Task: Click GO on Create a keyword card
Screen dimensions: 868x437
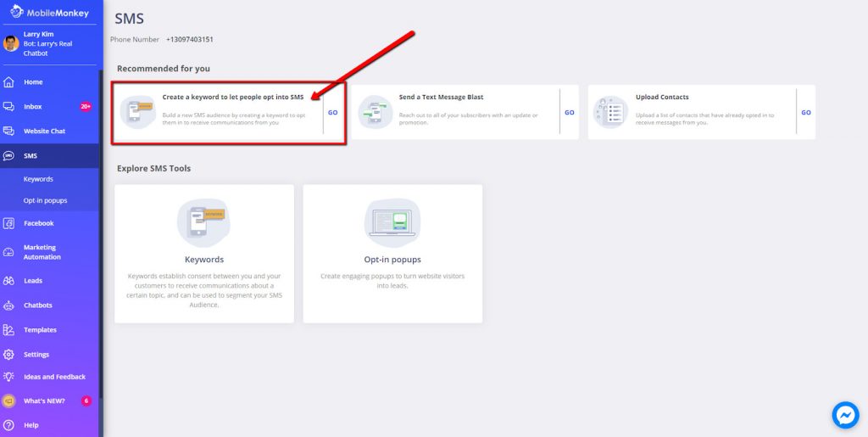Action: pos(332,113)
